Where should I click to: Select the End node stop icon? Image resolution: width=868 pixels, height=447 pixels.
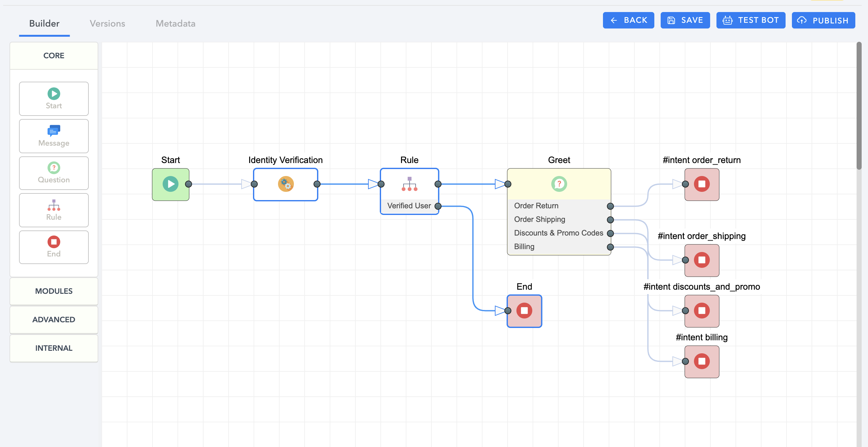[x=524, y=311]
